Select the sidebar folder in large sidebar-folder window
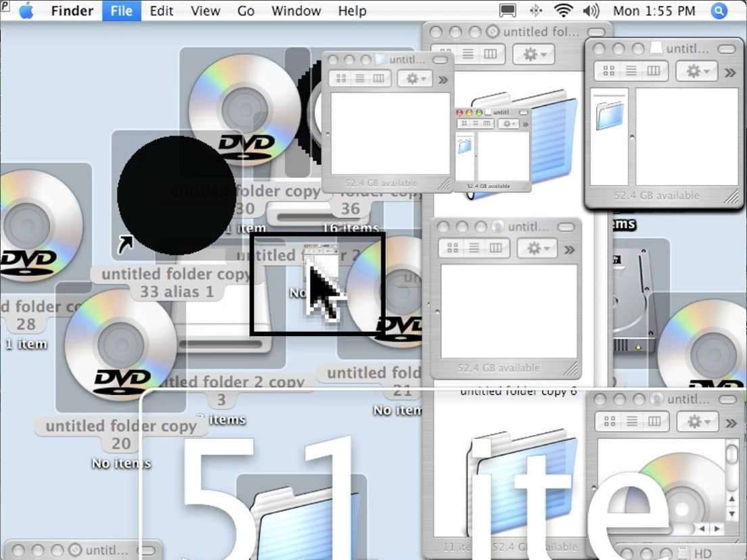Screen dimensions: 747x560 610,115
